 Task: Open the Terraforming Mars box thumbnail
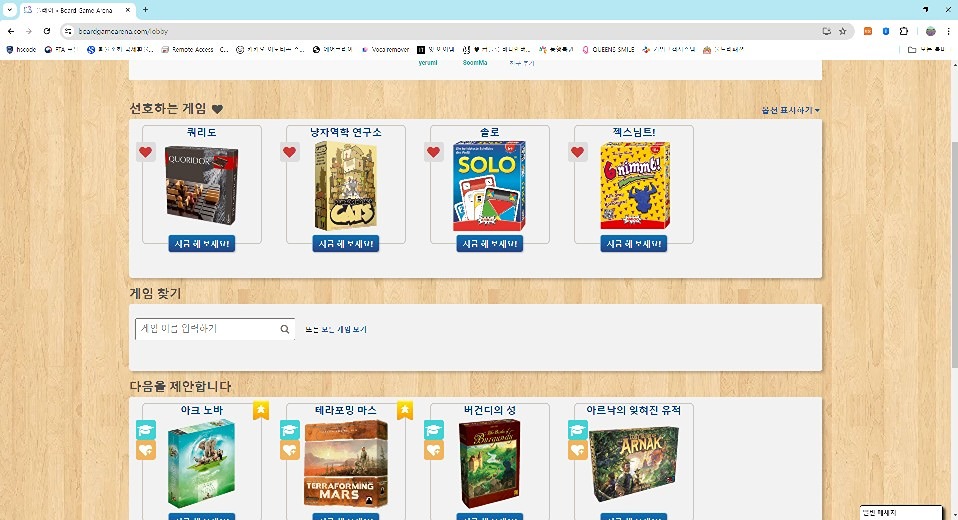346,463
